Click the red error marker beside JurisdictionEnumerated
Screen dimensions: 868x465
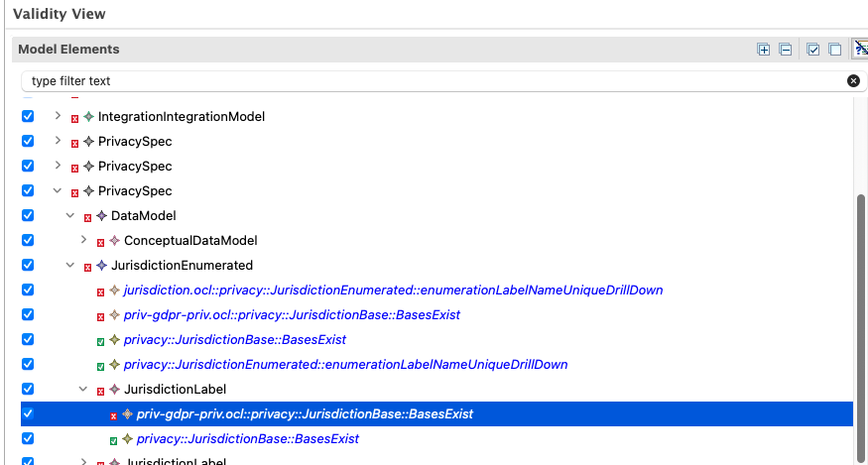(87, 268)
